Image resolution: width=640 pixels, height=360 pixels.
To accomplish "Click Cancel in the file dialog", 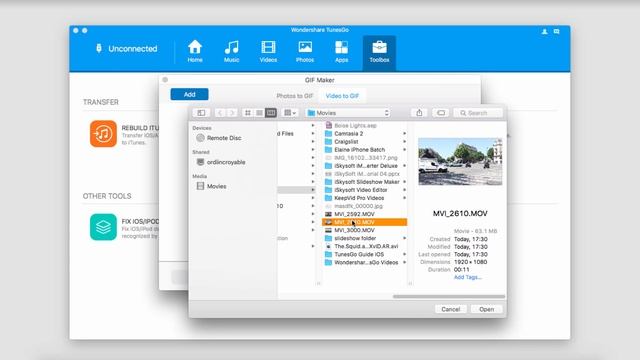I will 451,309.
